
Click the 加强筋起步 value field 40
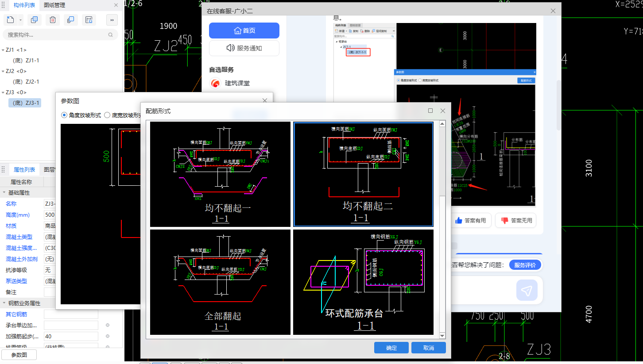tap(71, 336)
